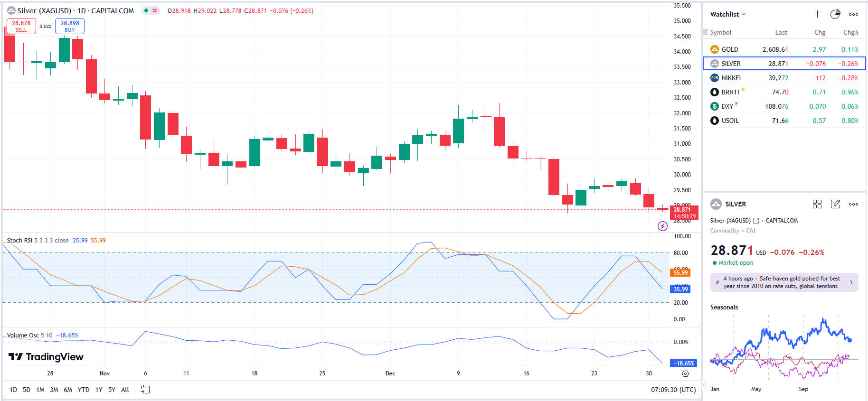Open the SILVER details three-dots menu
This screenshot has width=868, height=401.
pyautogui.click(x=853, y=204)
